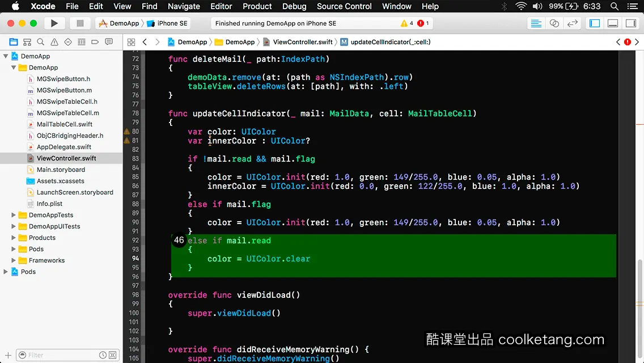Screen dimensions: 644x363
Task: Open the Symbol navigator
Action: [x=27, y=42]
